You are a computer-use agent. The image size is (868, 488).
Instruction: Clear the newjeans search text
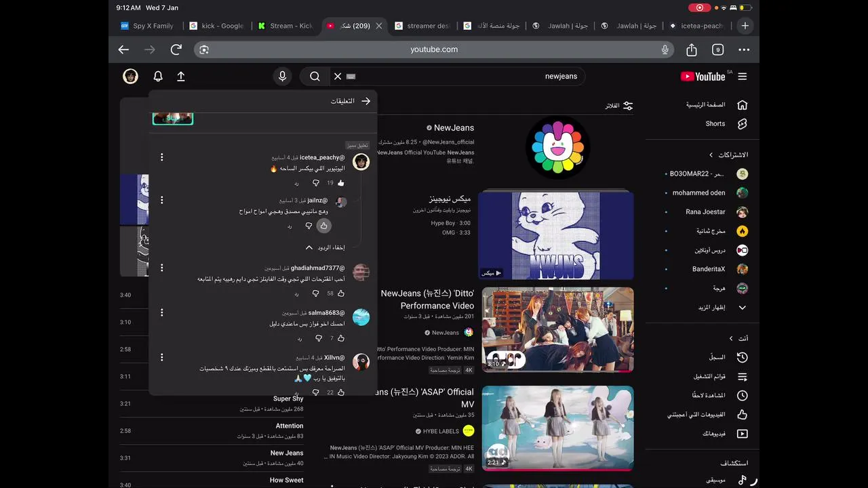338,77
